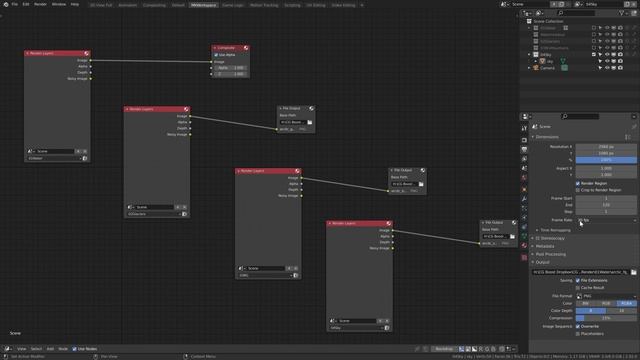
Task: Set Color Depth to 16
Action: 622,311
